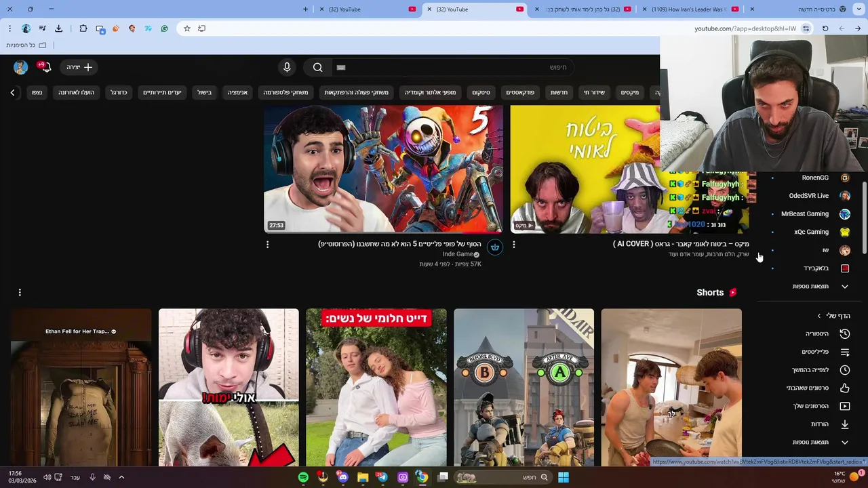Open a new Chrome tab with plus button

pyautogui.click(x=305, y=9)
